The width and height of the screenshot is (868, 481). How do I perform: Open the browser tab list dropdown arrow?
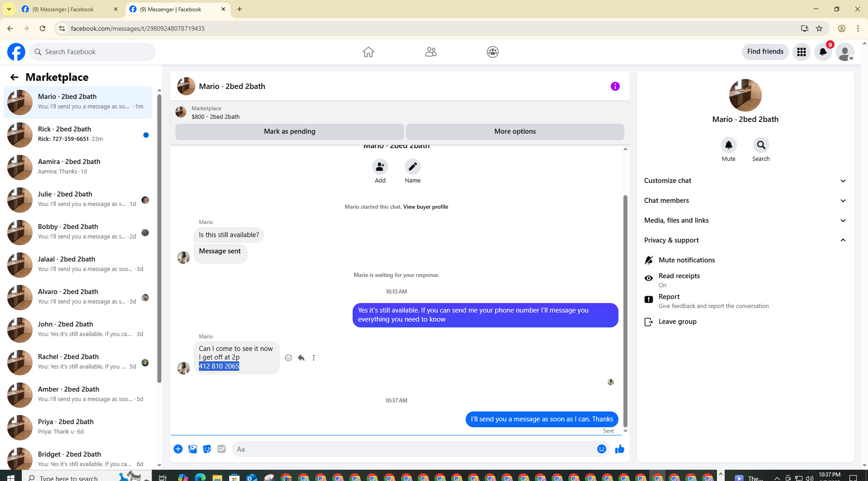(x=9, y=9)
